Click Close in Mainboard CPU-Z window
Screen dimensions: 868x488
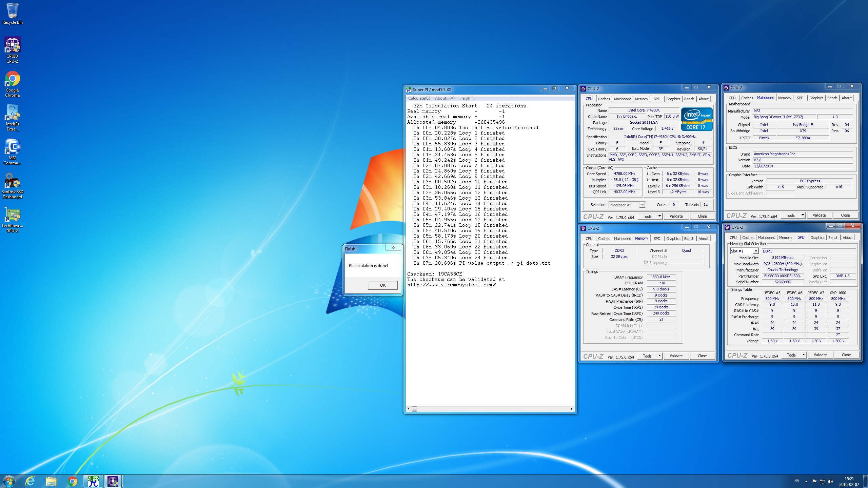[845, 215]
